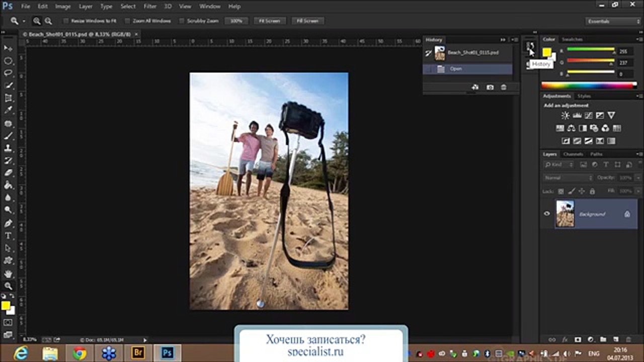Select the Hand tool
Screen dimensions: 644x362
tap(8, 274)
